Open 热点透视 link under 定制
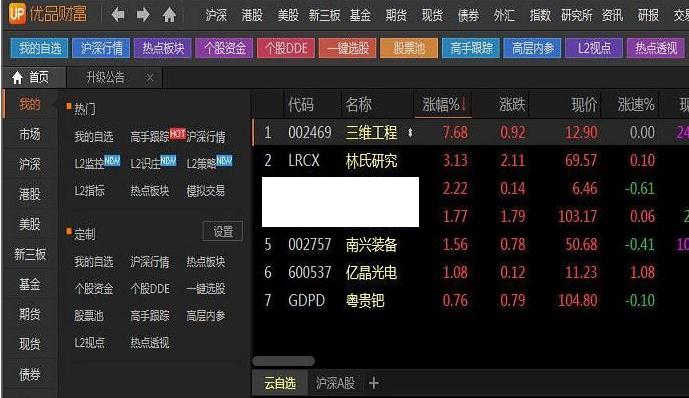 pos(149,342)
